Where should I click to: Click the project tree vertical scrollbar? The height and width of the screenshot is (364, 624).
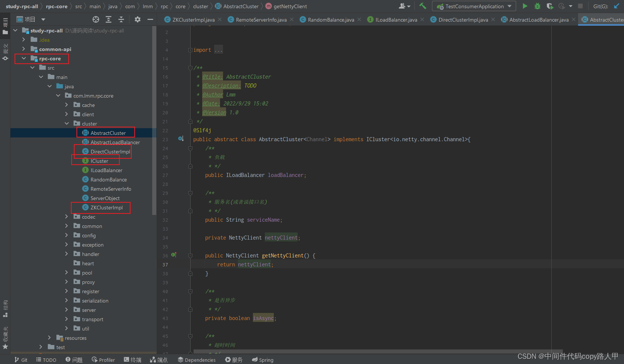coord(154,121)
